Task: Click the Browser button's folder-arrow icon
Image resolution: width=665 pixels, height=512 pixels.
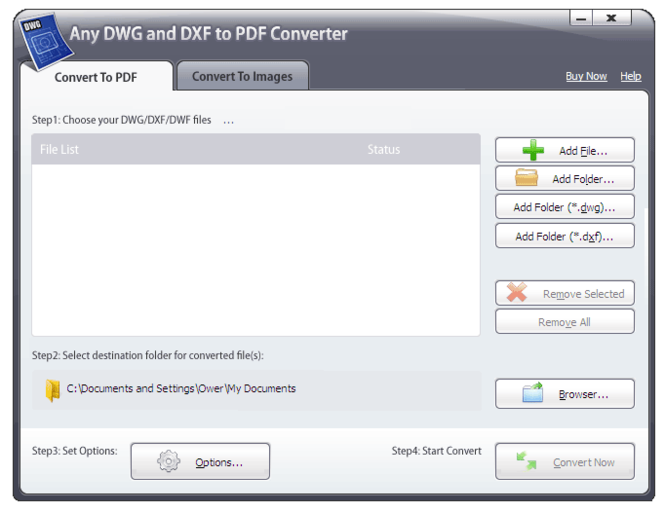Action: coord(533,392)
